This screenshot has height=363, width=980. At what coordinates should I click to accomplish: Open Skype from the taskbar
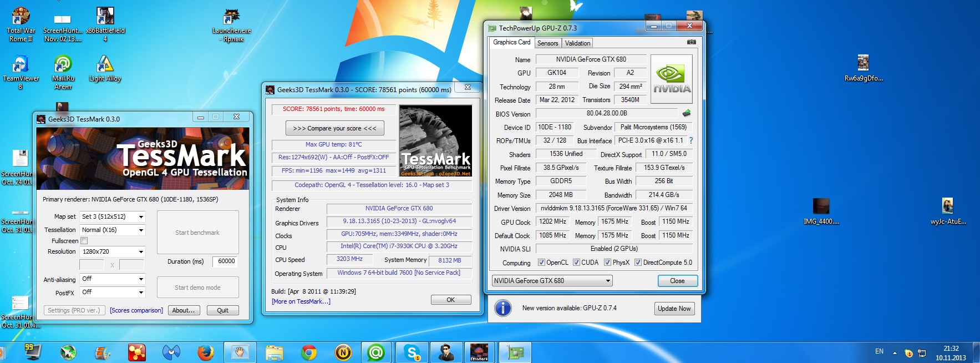point(412,352)
